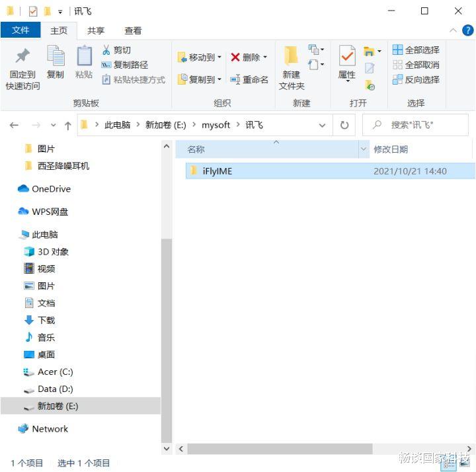Viewport: 476px width, 472px height.
Task: Click Cut (剪切) with scissors icon
Action: (116, 50)
